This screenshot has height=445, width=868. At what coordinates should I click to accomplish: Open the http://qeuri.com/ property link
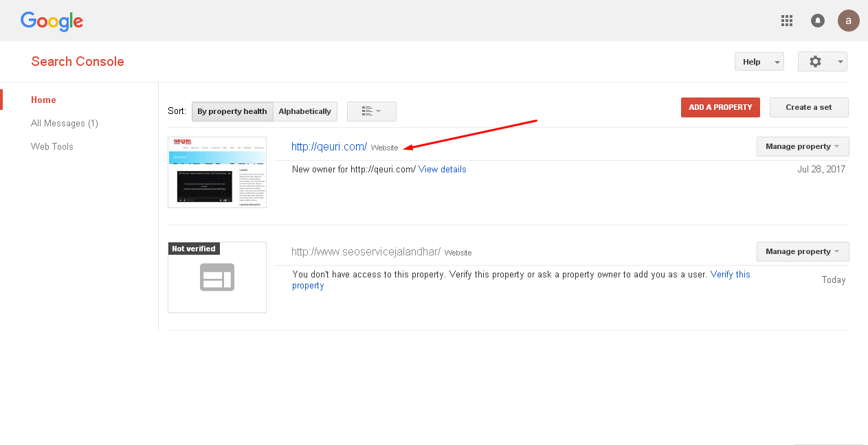[x=329, y=146]
